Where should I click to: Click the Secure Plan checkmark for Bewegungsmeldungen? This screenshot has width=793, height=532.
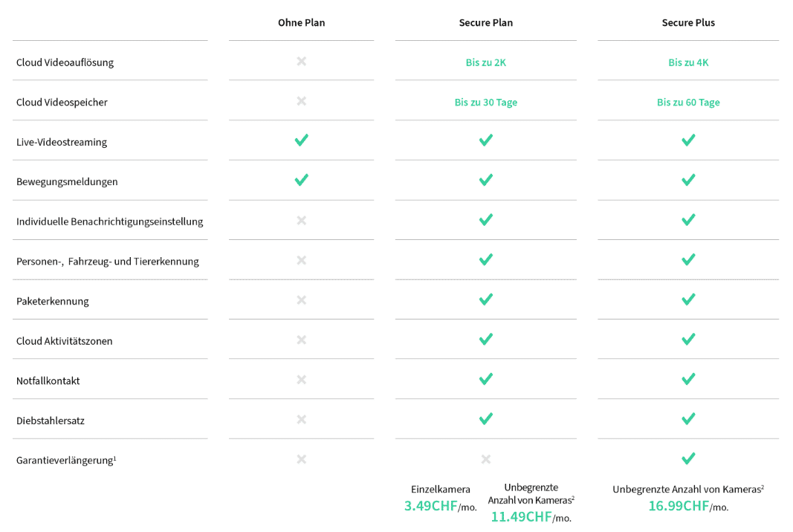(486, 180)
